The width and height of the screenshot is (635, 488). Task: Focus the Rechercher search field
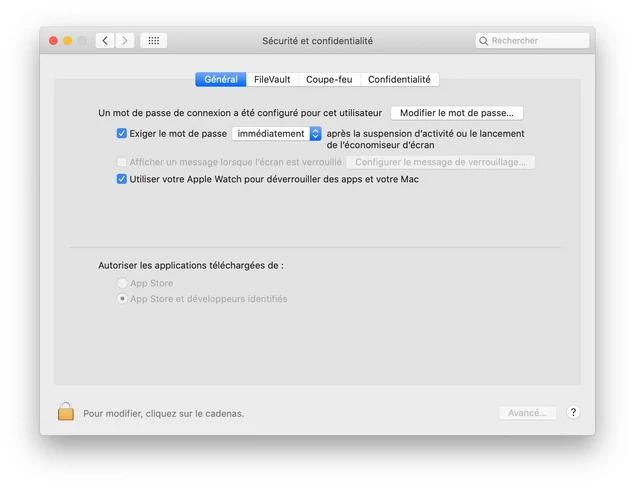click(532, 40)
